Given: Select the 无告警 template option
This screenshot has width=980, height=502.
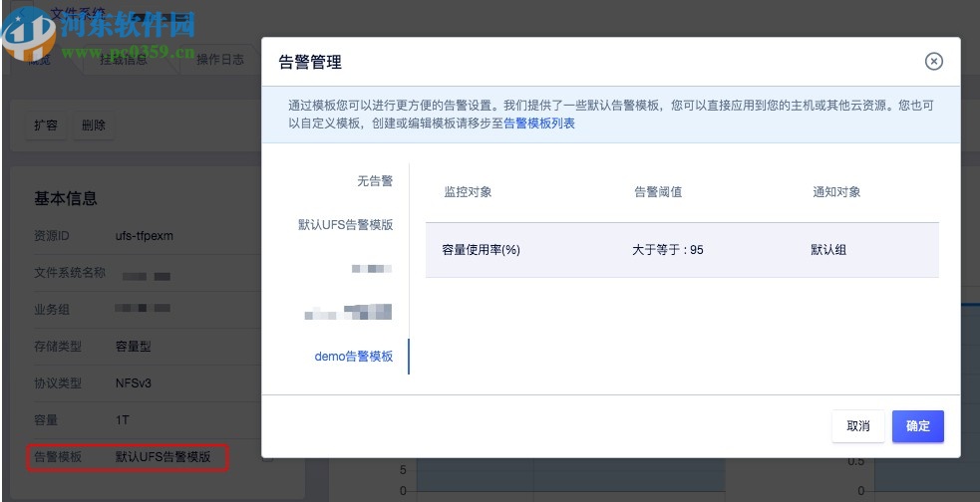Looking at the screenshot, I should tap(375, 181).
